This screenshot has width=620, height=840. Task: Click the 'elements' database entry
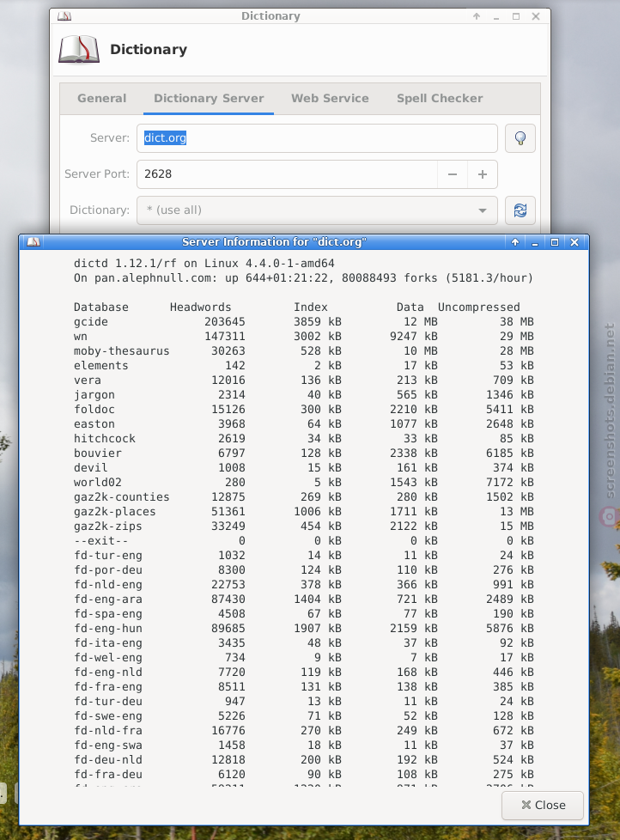101,365
